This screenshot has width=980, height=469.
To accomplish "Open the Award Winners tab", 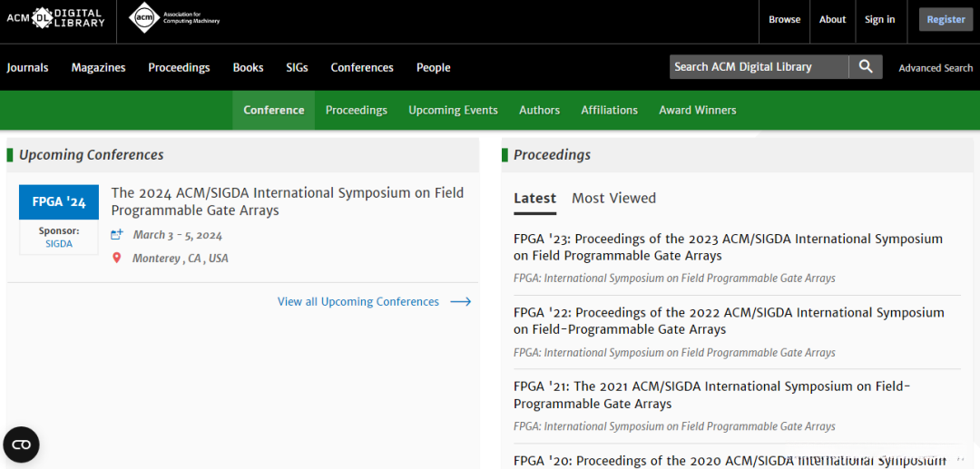I will pos(697,110).
